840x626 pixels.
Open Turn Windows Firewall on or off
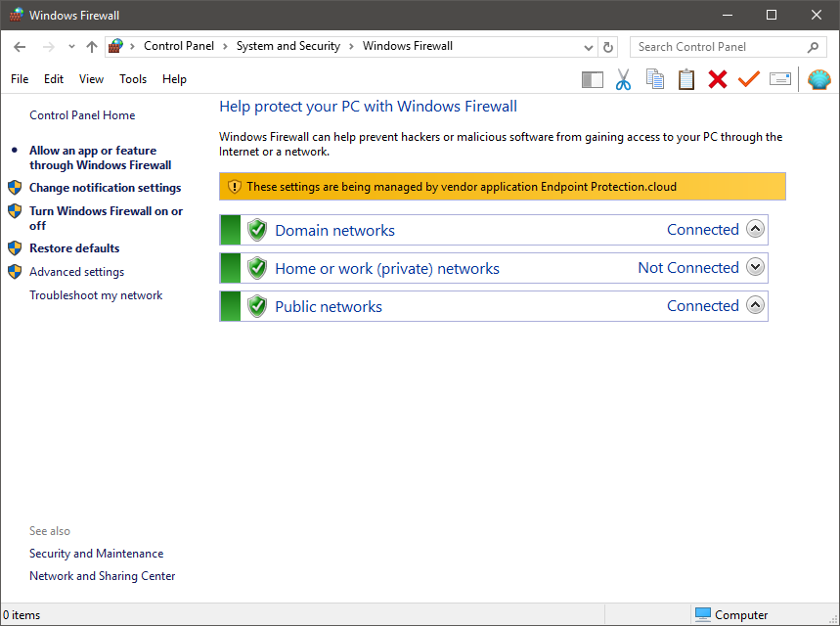pyautogui.click(x=106, y=218)
